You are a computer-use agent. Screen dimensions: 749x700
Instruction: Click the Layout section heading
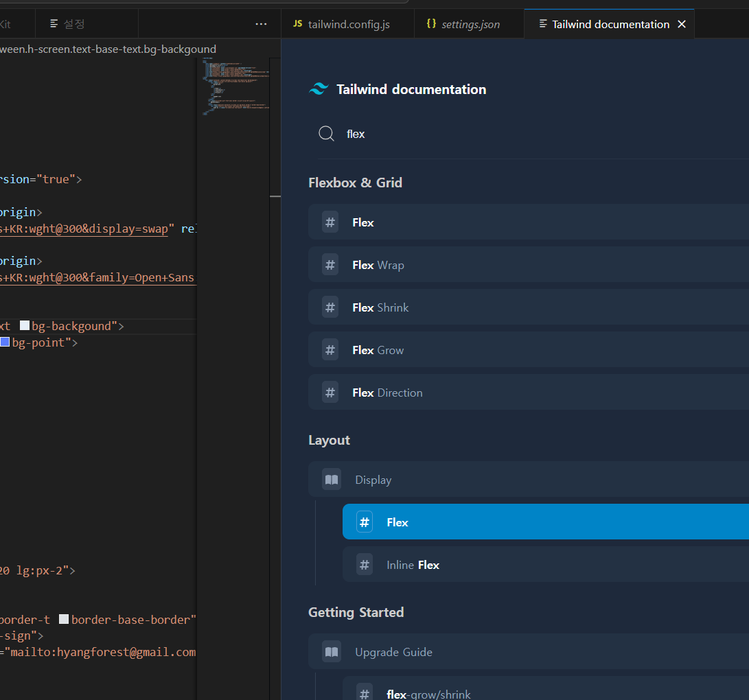point(329,440)
